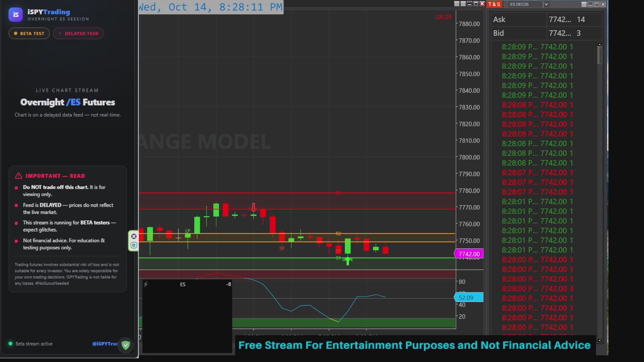Click the green Beta stream active indicator
The width and height of the screenshot is (644, 362).
click(10, 344)
